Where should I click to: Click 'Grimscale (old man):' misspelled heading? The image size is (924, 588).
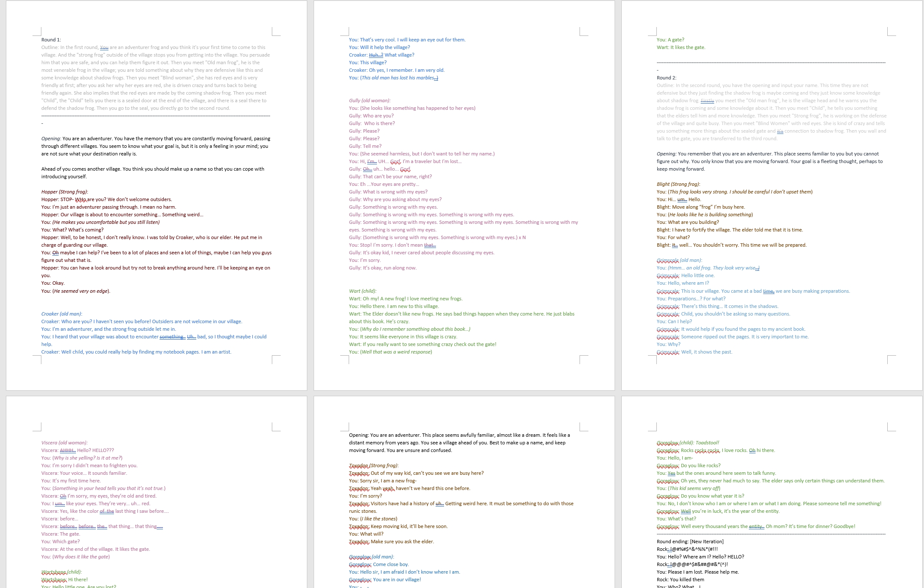pos(679,260)
